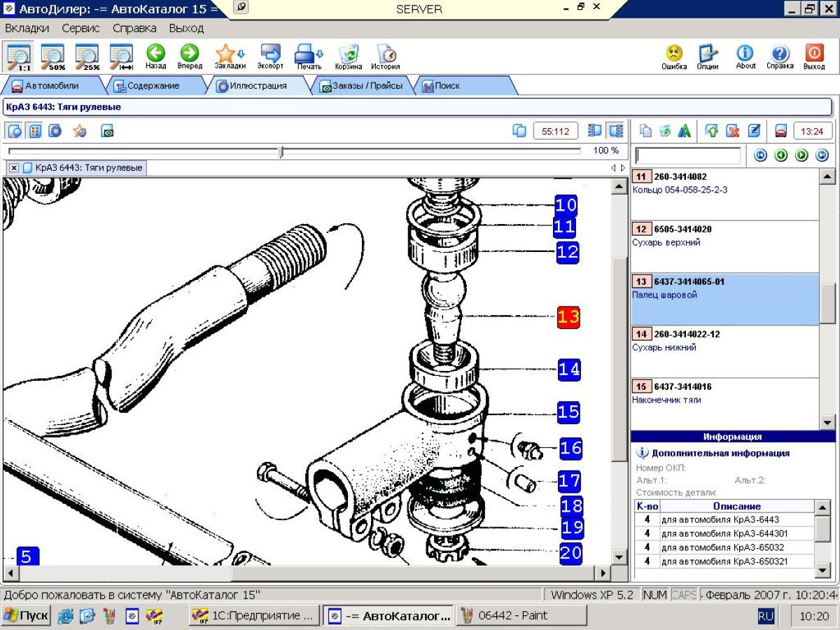
Task: Open the Закладки bookmarks star
Action: pyautogui.click(x=230, y=57)
